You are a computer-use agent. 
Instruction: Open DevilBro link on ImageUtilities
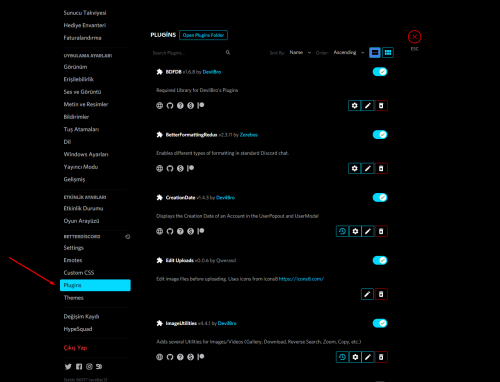pyautogui.click(x=227, y=323)
